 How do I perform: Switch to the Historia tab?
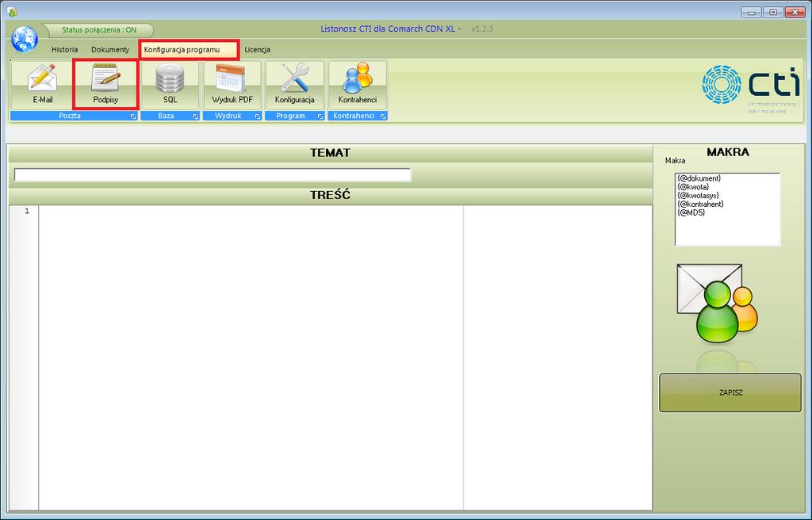[x=65, y=50]
